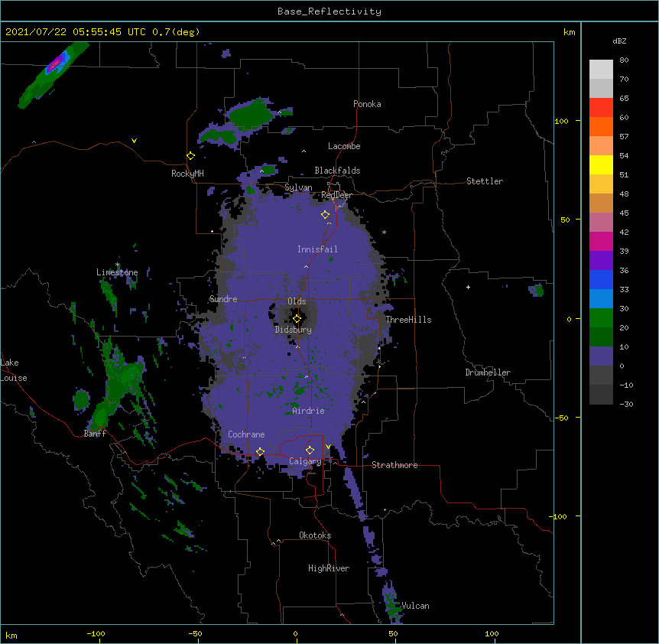
Task: Click the Sylvan label
Action: [298, 187]
